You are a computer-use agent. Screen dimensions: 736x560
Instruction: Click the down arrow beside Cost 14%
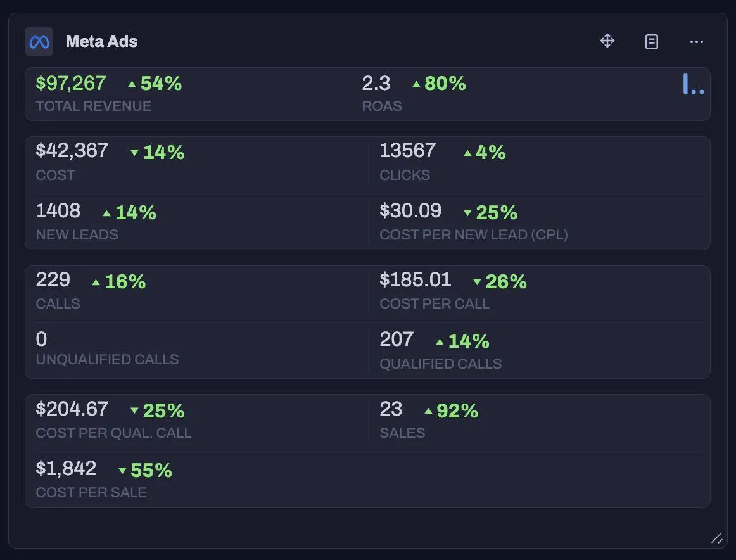[134, 153]
